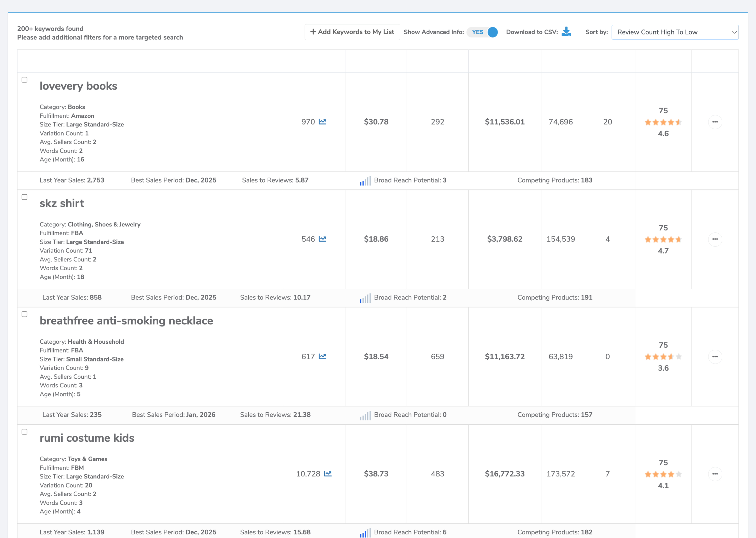Open more options for lovevery books row
756x538 pixels.
click(715, 122)
